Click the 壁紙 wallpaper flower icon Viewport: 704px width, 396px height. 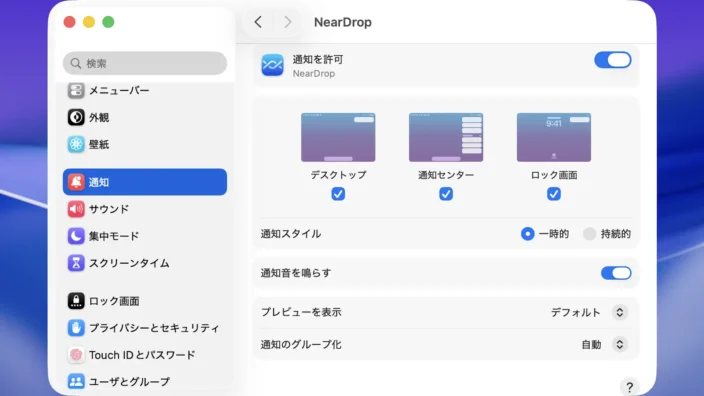click(76, 144)
